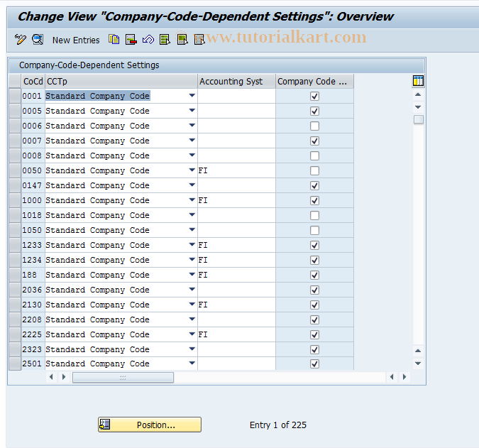Image resolution: width=479 pixels, height=448 pixels.
Task: Expand CCTp dropdown for company code 0005
Action: click(192, 111)
